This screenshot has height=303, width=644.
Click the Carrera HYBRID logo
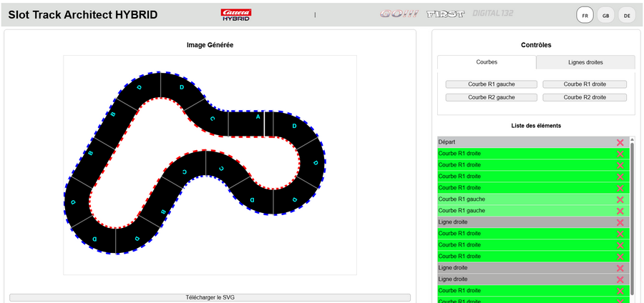pyautogui.click(x=236, y=14)
